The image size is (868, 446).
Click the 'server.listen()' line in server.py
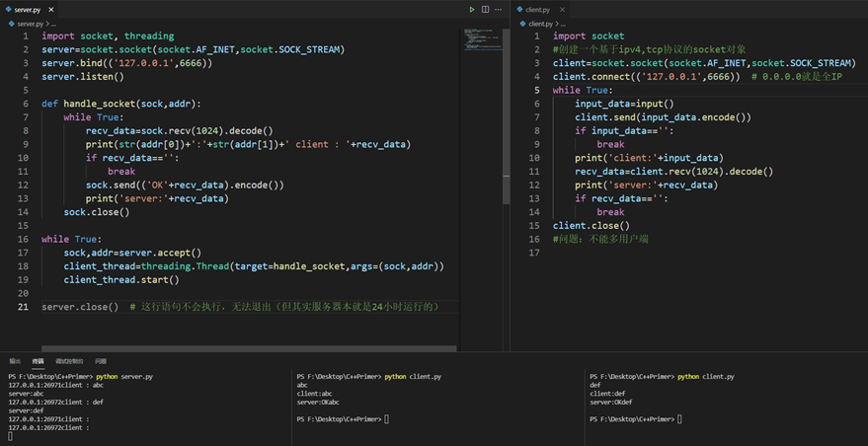click(x=83, y=76)
